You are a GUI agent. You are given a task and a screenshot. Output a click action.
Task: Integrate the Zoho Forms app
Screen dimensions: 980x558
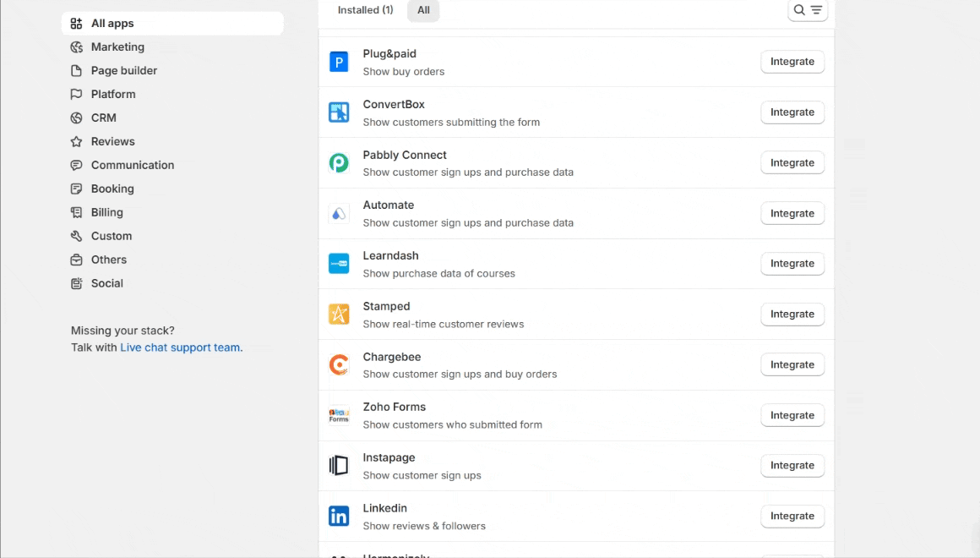(792, 415)
